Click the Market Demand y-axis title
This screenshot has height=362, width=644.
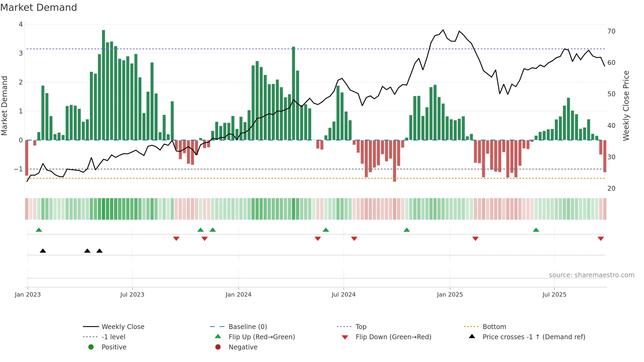pos(4,106)
